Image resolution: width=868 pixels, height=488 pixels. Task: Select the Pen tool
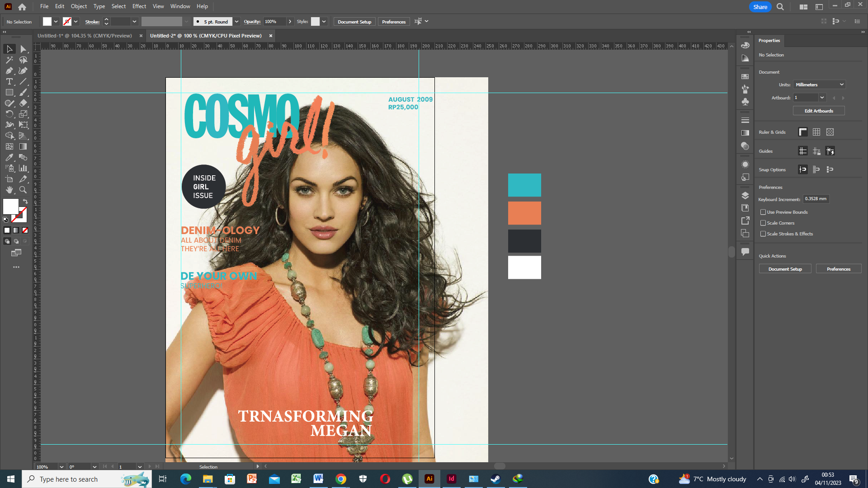(x=9, y=70)
